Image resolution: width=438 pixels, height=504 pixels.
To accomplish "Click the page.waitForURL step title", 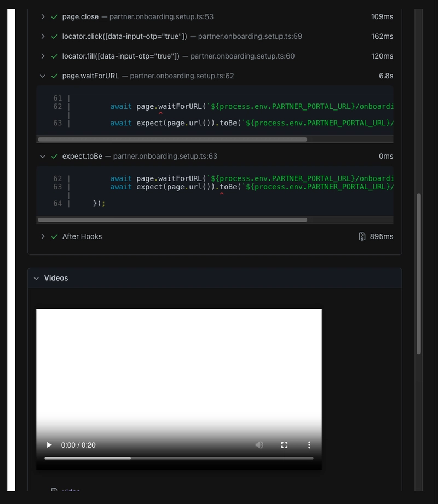I will (90, 76).
